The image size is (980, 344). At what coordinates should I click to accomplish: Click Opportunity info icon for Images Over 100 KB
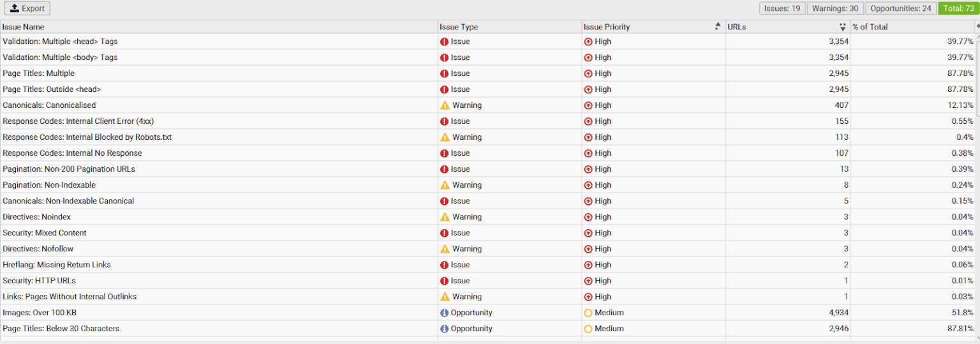[444, 313]
